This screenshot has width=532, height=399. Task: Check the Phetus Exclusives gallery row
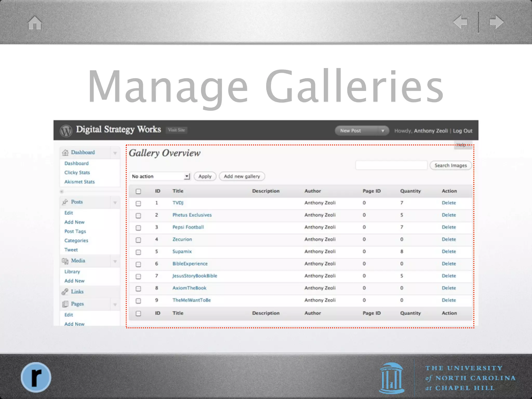pos(138,216)
